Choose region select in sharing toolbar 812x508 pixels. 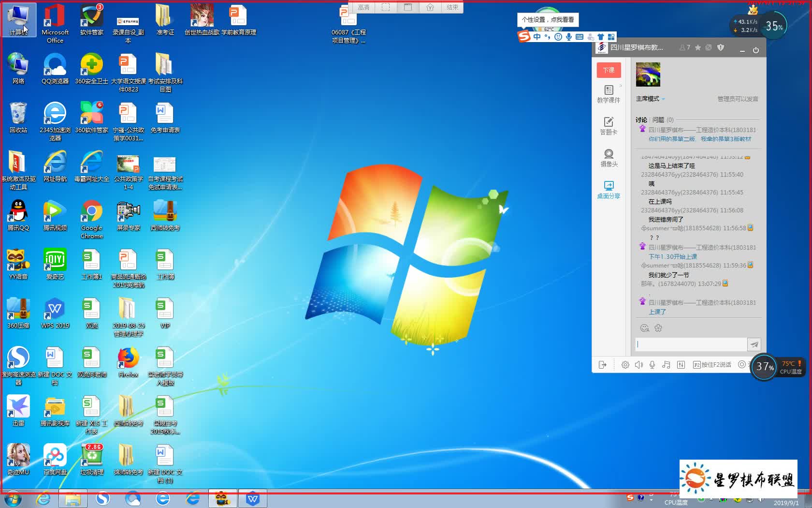(386, 7)
